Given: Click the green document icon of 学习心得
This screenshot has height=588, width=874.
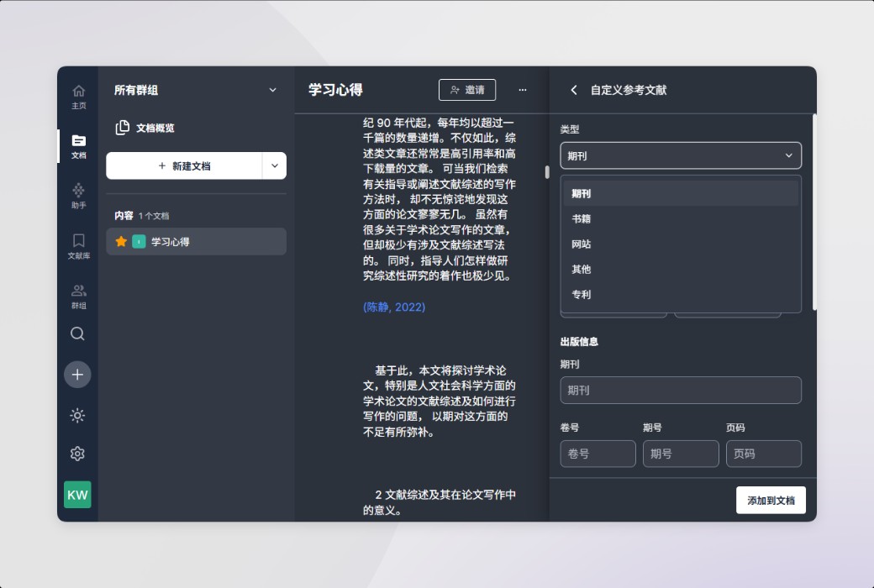Looking at the screenshot, I should [139, 241].
